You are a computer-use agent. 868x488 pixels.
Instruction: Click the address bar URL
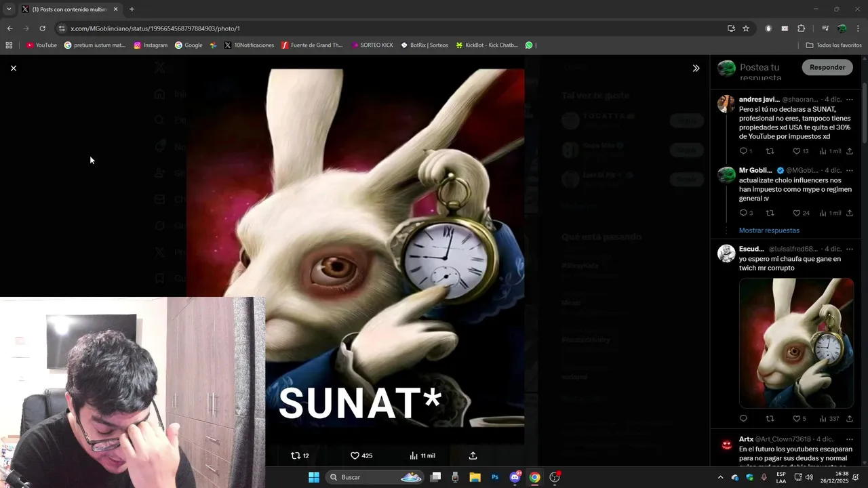[x=155, y=28]
